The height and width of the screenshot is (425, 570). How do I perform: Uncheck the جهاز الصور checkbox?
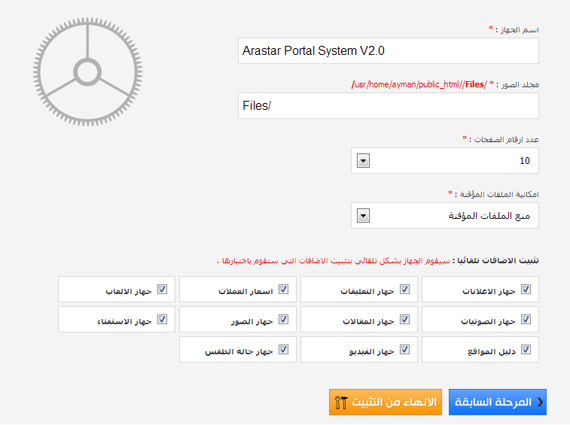click(x=283, y=320)
